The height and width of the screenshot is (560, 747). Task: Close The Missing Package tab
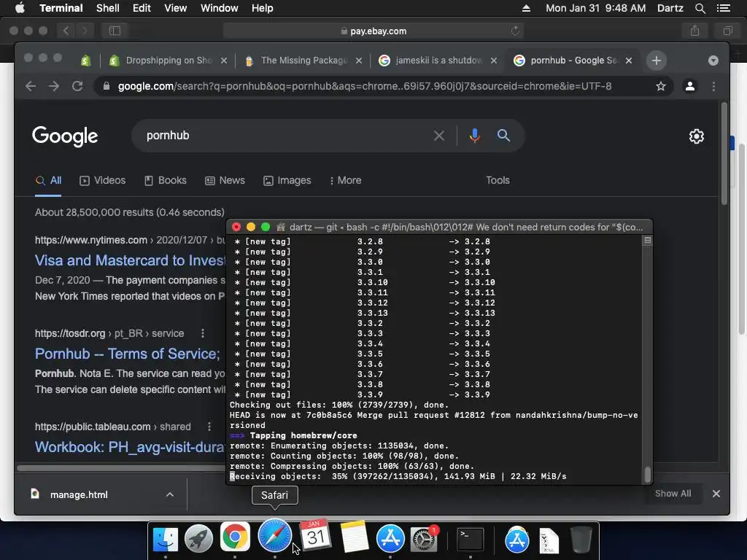pos(359,61)
